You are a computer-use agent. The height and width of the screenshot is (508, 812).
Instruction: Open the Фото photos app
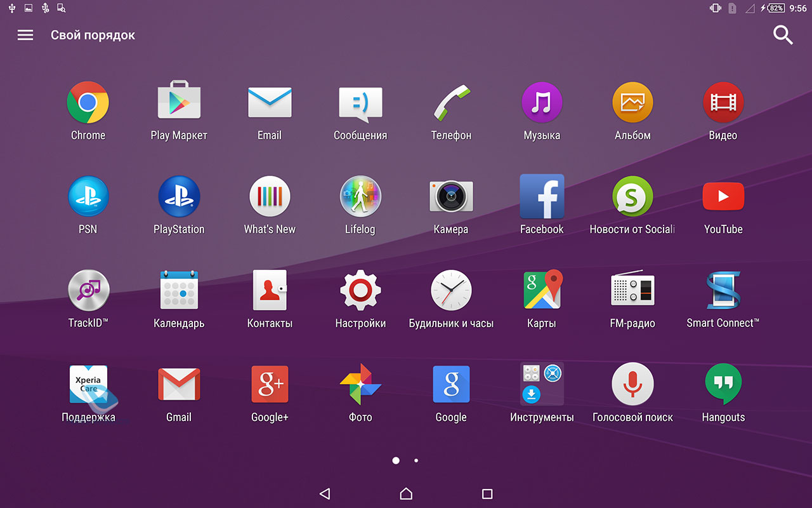360,384
